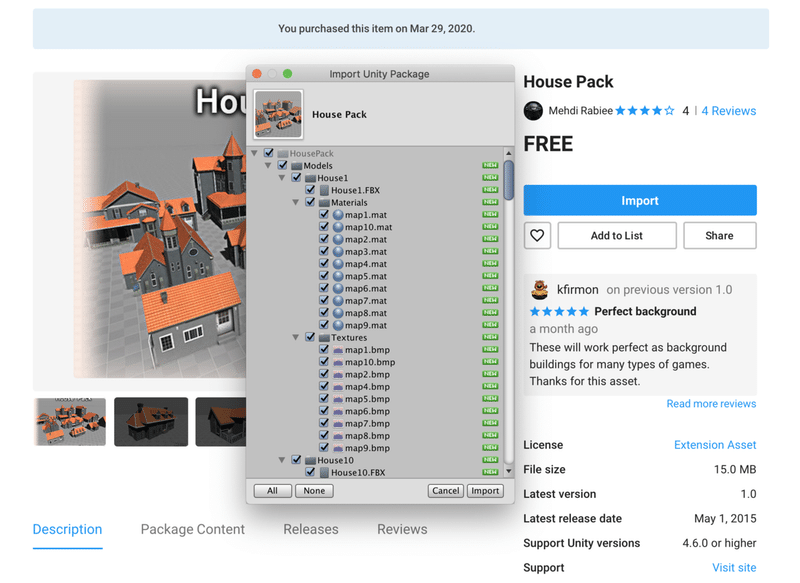The height and width of the screenshot is (583, 800).
Task: Click the kfirmon reviewer avatar
Action: tap(539, 290)
